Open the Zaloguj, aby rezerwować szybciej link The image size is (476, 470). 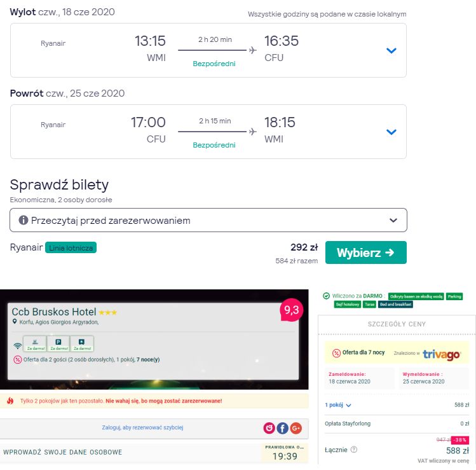(x=142, y=427)
